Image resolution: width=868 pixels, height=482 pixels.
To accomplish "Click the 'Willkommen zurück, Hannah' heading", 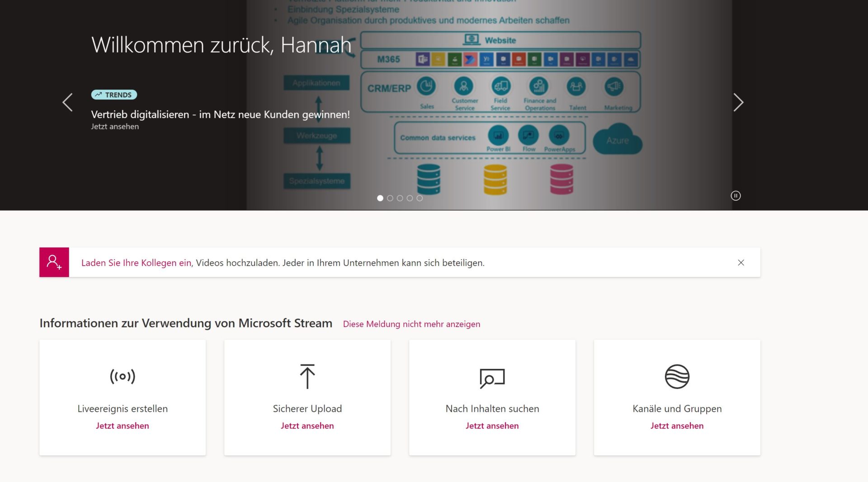I will [x=222, y=45].
